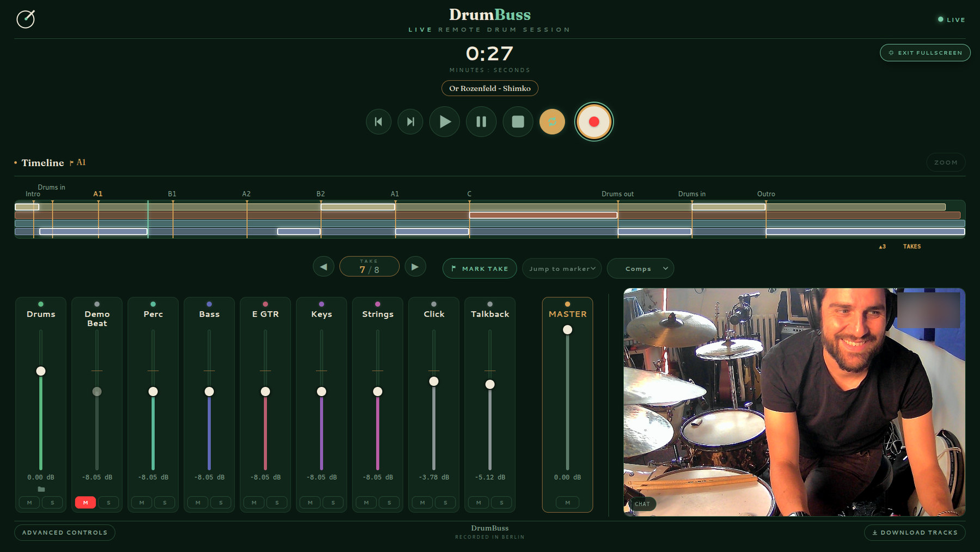Solo the Bass channel

coord(220,502)
